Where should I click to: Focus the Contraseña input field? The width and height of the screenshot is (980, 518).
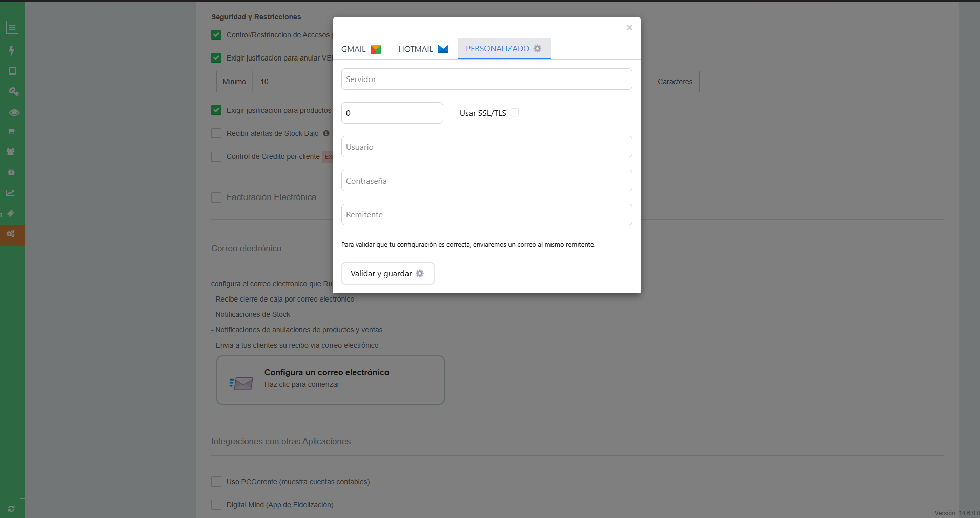tap(487, 181)
